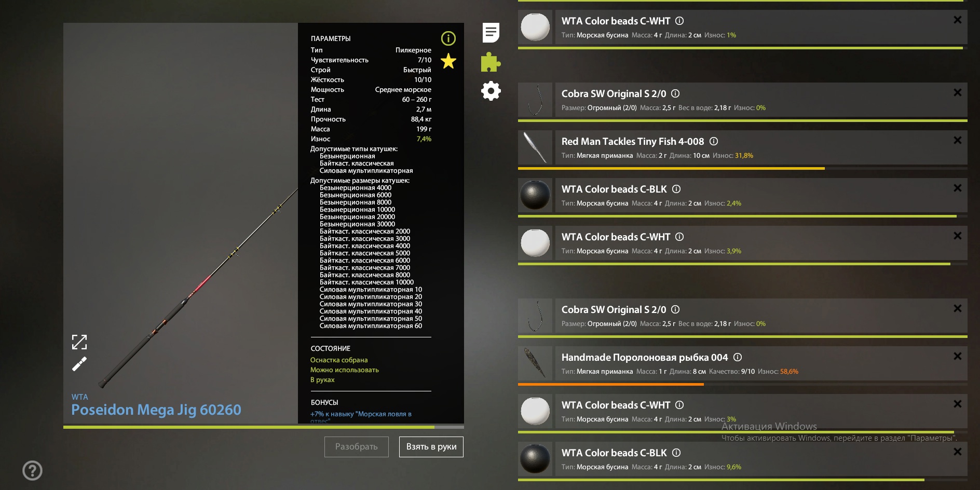Show info for C-WHT bead with 1% wear
This screenshot has height=490, width=980.
pos(679,21)
